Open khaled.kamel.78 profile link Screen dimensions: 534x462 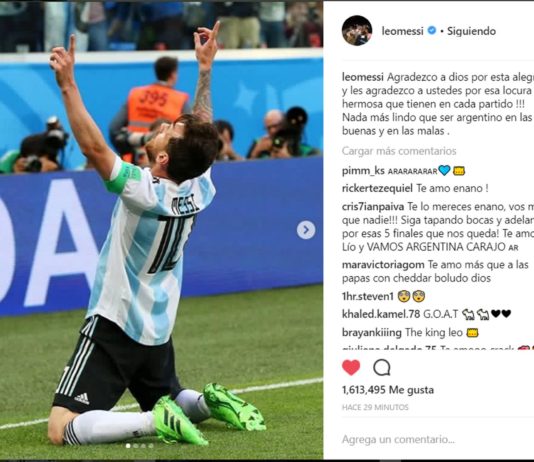click(381, 314)
